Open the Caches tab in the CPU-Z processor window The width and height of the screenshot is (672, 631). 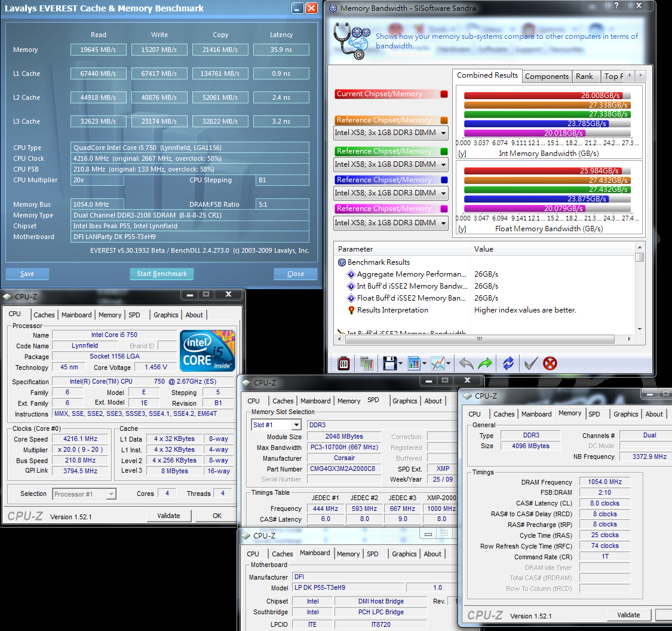pos(44,315)
